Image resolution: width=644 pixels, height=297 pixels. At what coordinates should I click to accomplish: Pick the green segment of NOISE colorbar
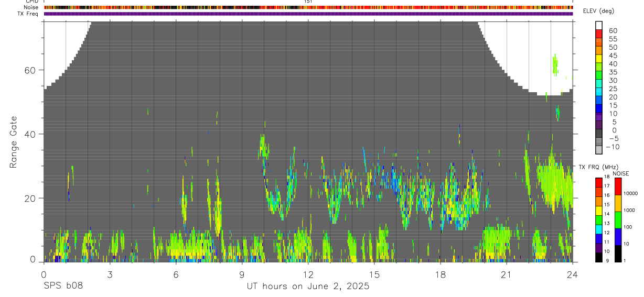[x=618, y=220]
